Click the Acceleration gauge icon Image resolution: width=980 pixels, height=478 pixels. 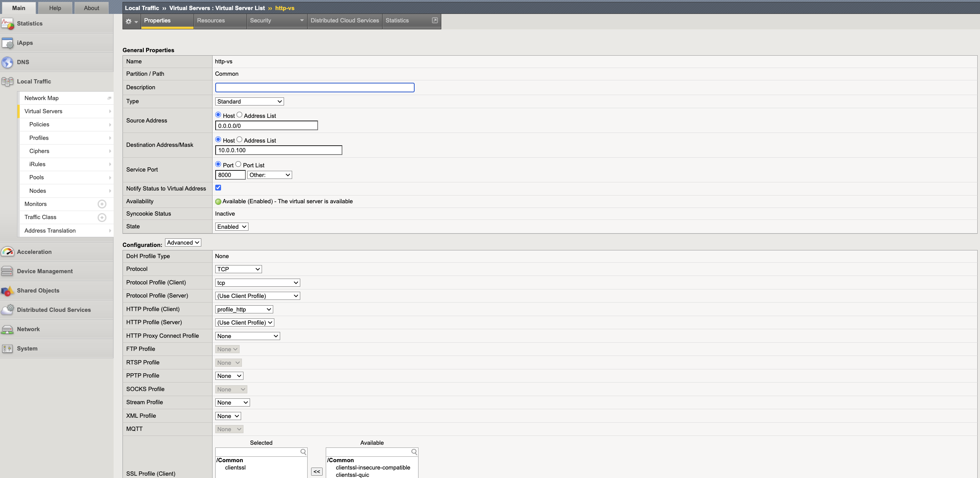coord(7,252)
